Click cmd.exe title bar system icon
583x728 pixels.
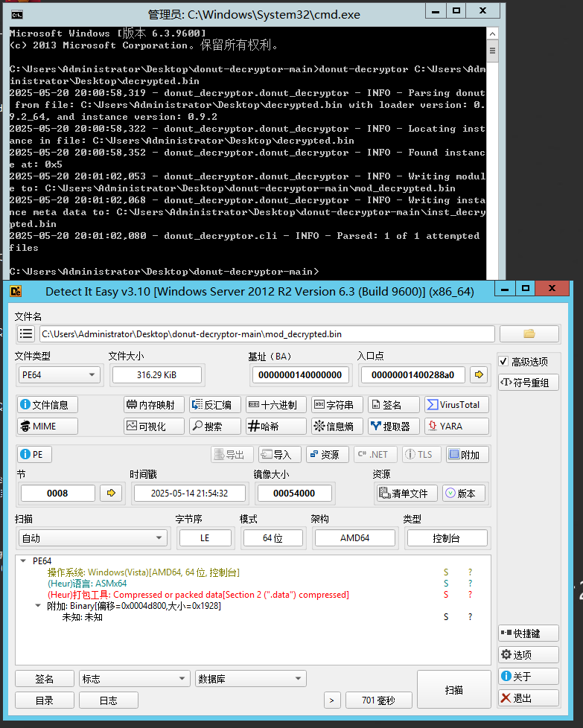point(17,15)
